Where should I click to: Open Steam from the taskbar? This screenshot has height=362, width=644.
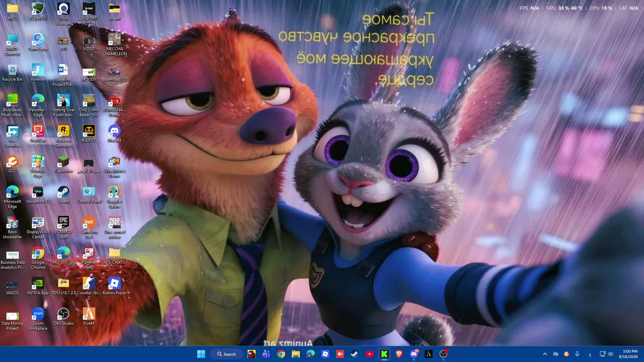pos(355,354)
